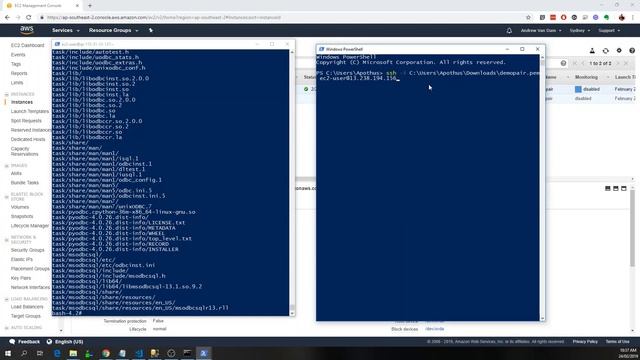Open Task View from the taskbar
The width and height of the screenshot is (640, 360).
point(40,353)
